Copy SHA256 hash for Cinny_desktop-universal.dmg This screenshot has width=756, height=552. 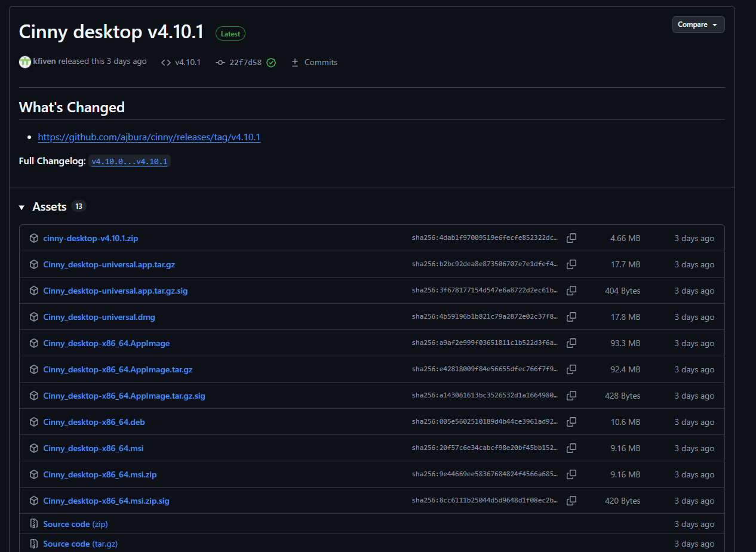click(571, 317)
